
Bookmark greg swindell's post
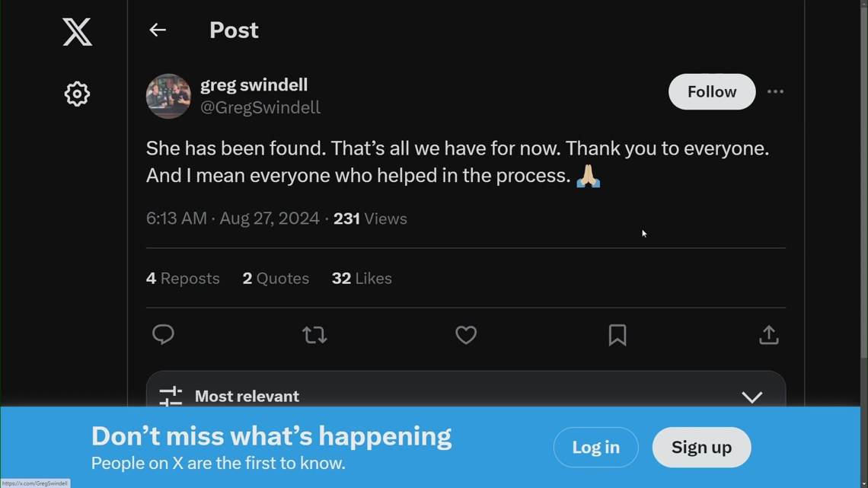617,335
